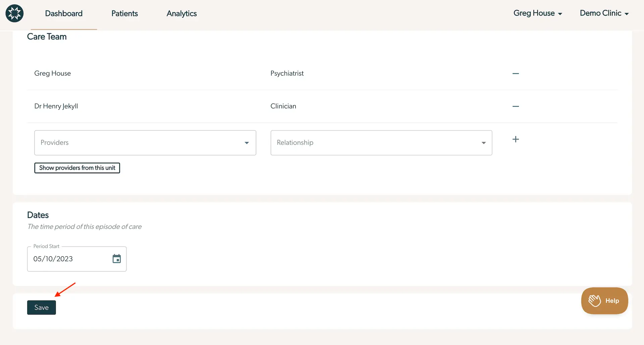Viewport: 644px width, 345px height.
Task: Remove Greg House from the care team
Action: pos(516,73)
